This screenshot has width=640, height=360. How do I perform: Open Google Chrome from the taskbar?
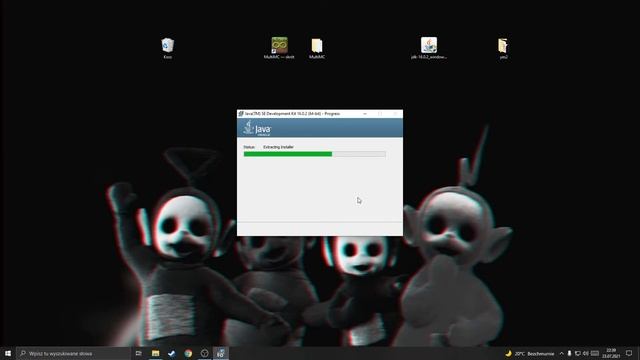coord(188,353)
